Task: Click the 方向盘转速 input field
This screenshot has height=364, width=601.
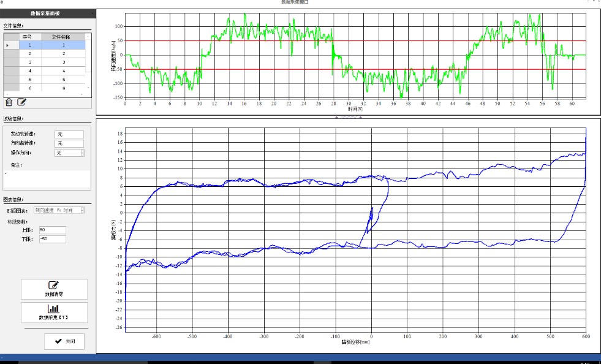Action: [x=69, y=143]
